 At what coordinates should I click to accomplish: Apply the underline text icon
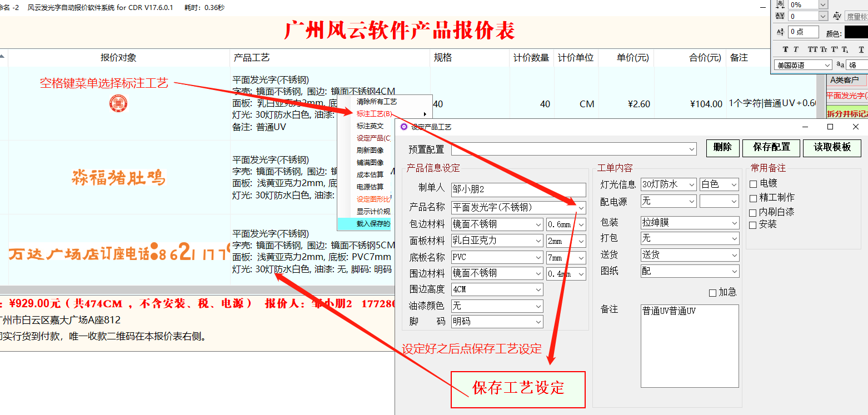click(x=861, y=49)
